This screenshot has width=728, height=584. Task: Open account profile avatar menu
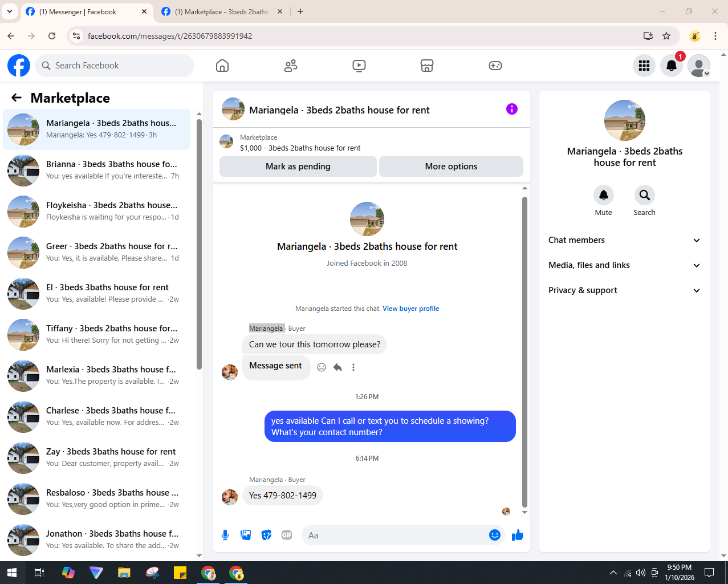tap(699, 66)
